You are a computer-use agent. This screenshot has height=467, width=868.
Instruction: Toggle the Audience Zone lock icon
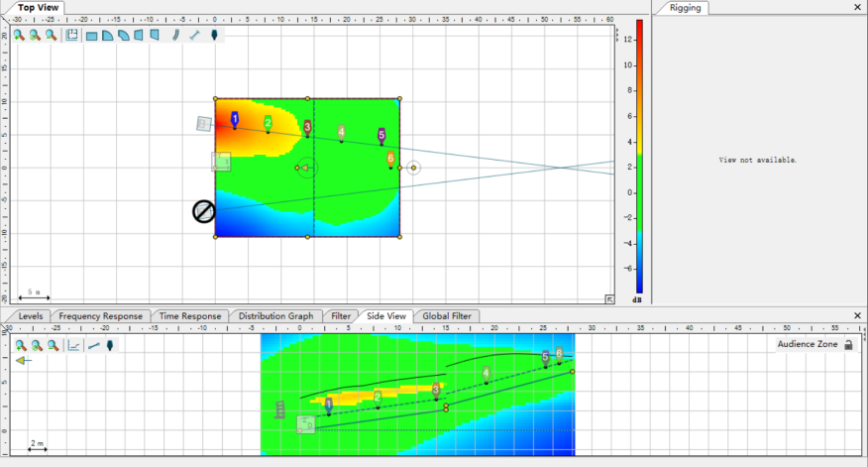(848, 345)
